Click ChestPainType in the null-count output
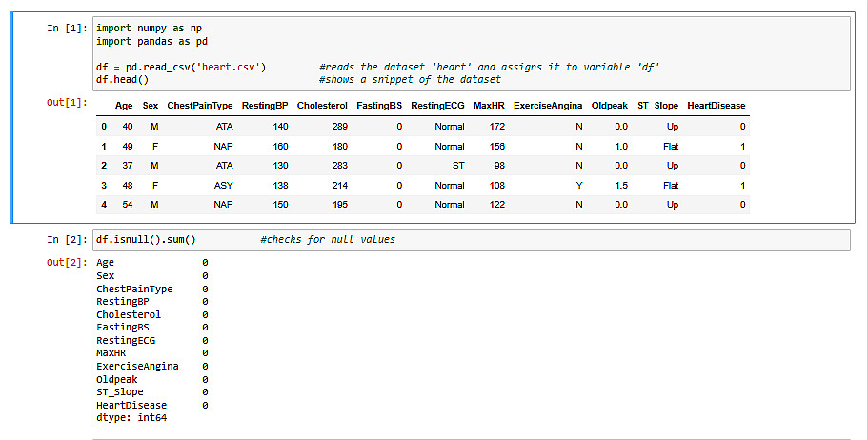Screen dimensions: 868x440 (134, 289)
